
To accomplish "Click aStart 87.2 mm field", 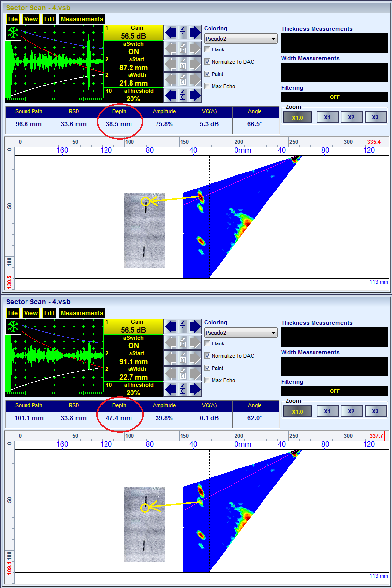I will pyautogui.click(x=133, y=64).
